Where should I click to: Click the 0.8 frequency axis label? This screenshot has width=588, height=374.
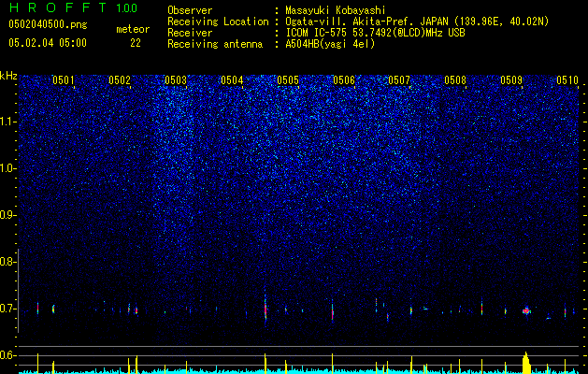[7, 262]
